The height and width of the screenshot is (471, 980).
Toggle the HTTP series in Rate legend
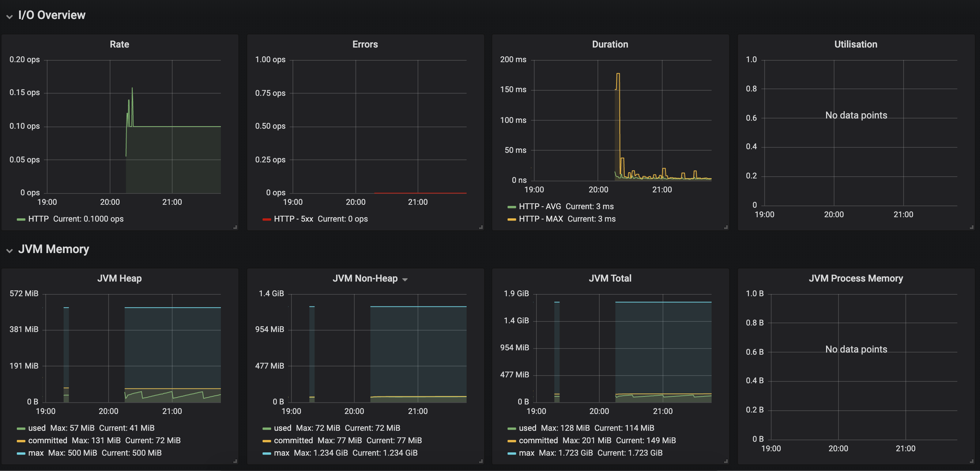38,219
